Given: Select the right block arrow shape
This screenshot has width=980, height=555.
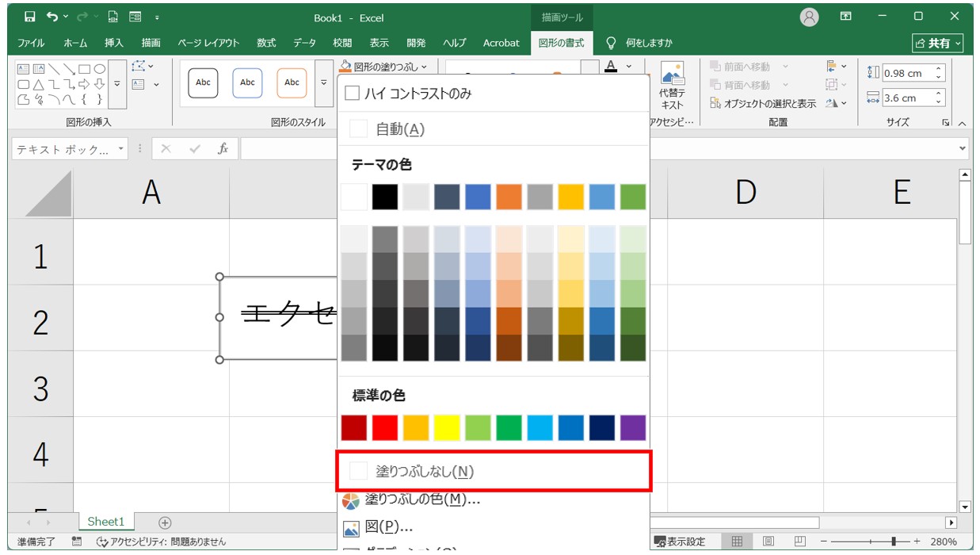Looking at the screenshot, I should (83, 84).
